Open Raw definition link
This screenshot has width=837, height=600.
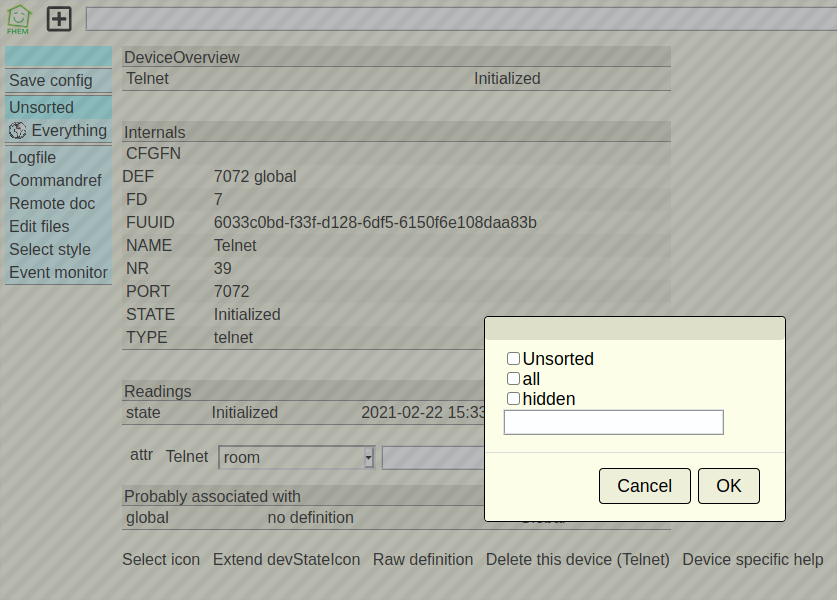pyautogui.click(x=423, y=559)
